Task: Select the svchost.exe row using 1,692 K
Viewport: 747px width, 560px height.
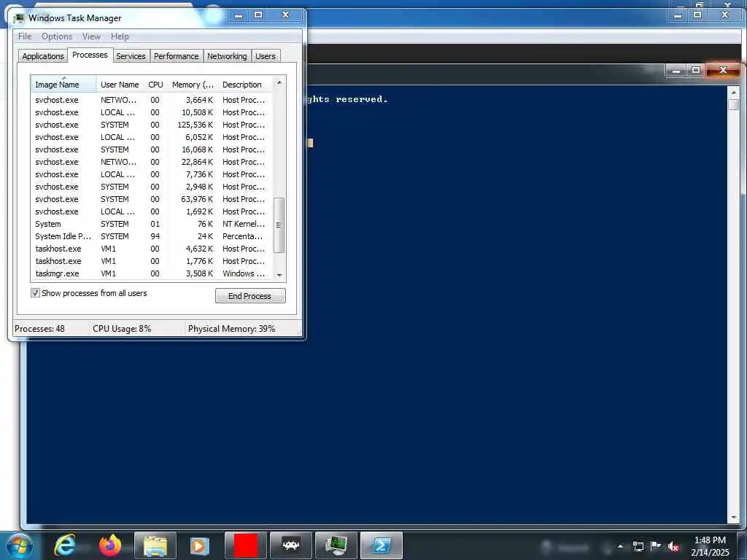Action: pyautogui.click(x=152, y=211)
